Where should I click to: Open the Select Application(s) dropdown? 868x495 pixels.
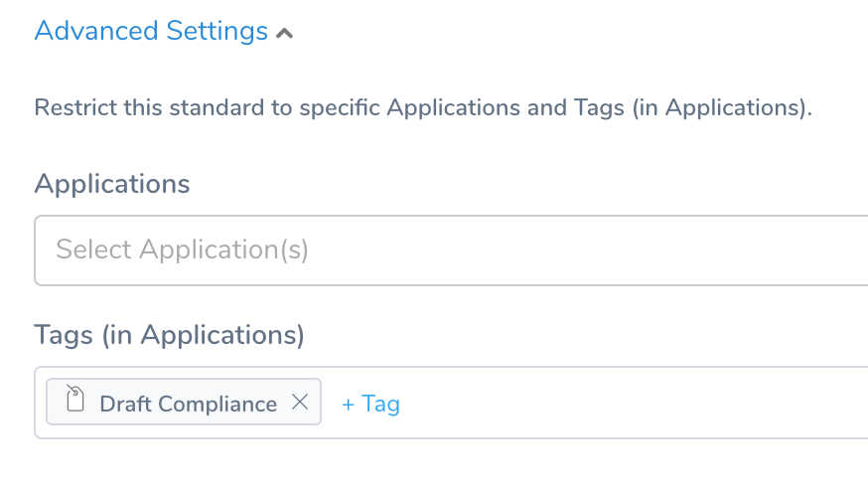pyautogui.click(x=451, y=250)
